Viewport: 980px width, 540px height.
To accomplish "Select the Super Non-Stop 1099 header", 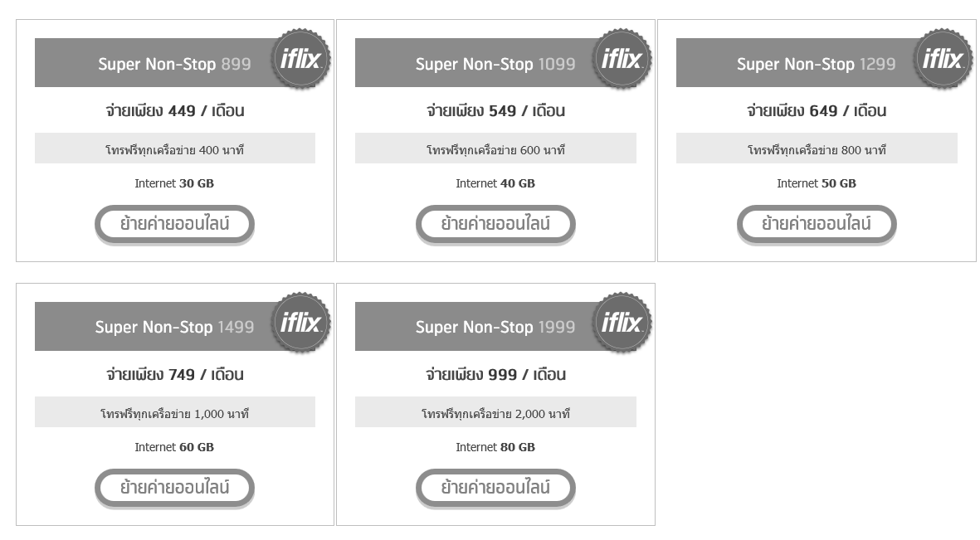I will 495,64.
